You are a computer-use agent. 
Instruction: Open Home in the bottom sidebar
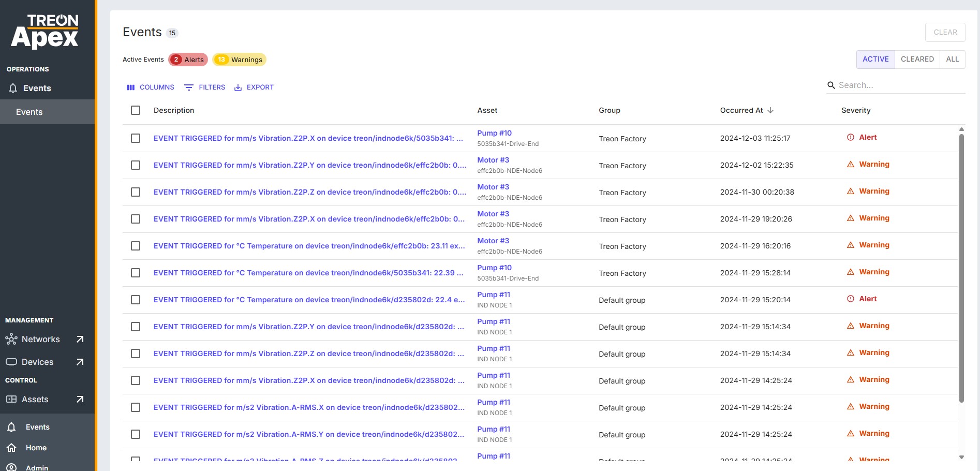coord(36,448)
